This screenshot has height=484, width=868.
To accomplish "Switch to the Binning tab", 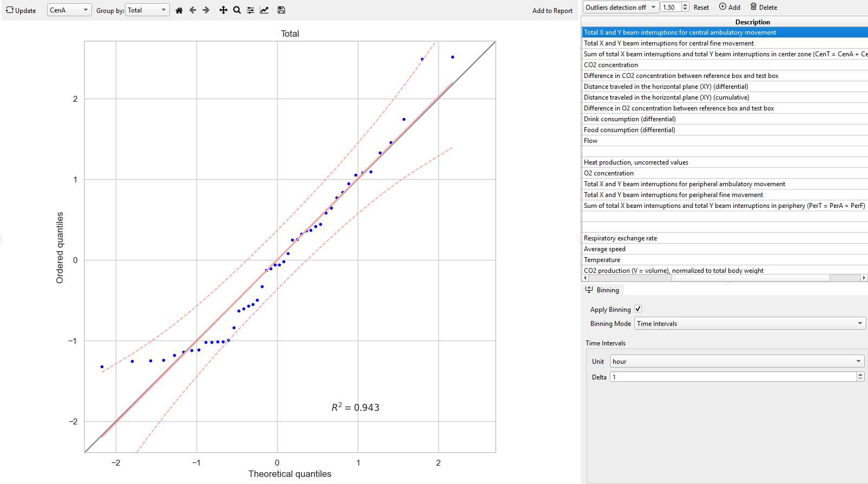I will tap(602, 290).
